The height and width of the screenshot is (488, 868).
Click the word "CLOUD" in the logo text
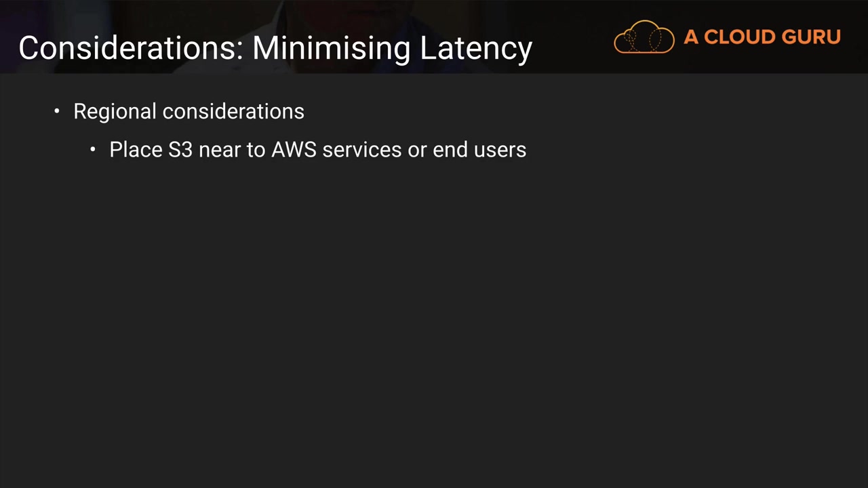click(x=739, y=37)
